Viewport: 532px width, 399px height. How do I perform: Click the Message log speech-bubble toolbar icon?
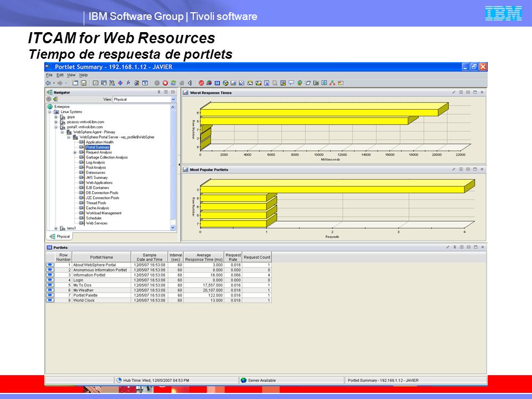pyautogui.click(x=291, y=83)
